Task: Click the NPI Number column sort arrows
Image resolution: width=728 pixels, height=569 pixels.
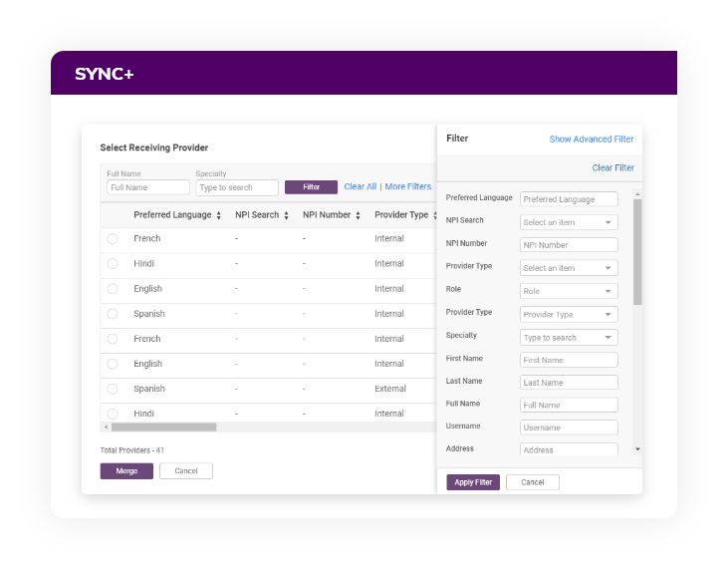Action: pyautogui.click(x=359, y=215)
